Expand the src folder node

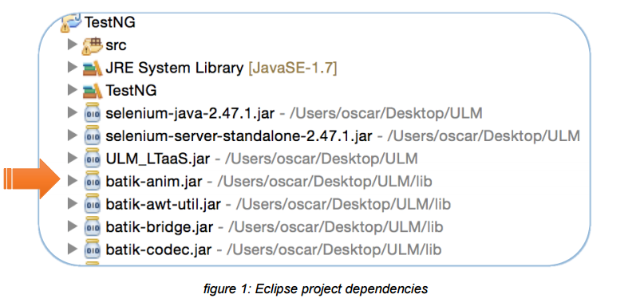(x=73, y=45)
